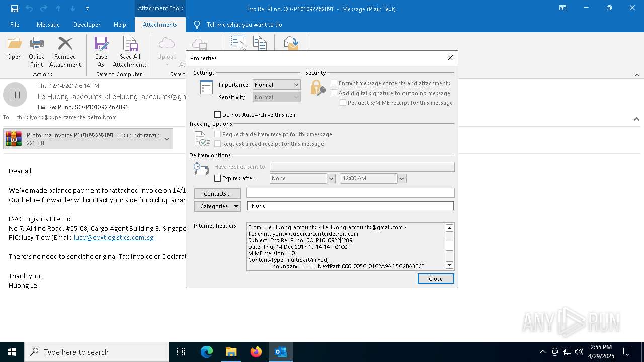This screenshot has width=644, height=362.
Task: Click the Categories None field
Action: click(x=350, y=206)
